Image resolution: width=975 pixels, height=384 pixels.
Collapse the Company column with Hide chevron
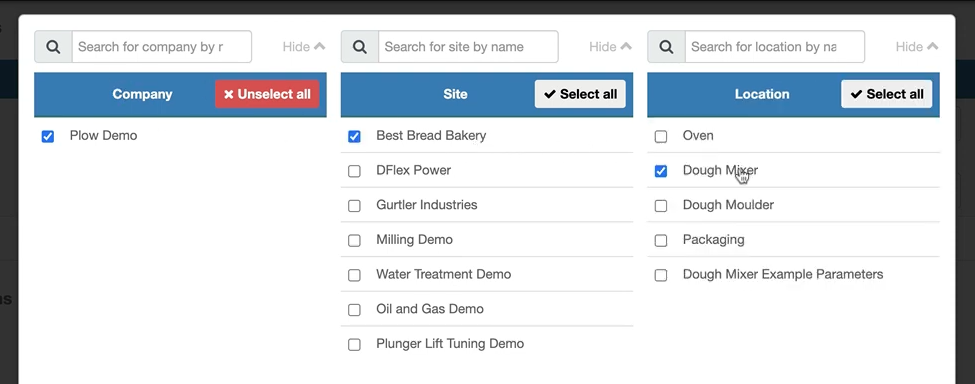pos(303,47)
